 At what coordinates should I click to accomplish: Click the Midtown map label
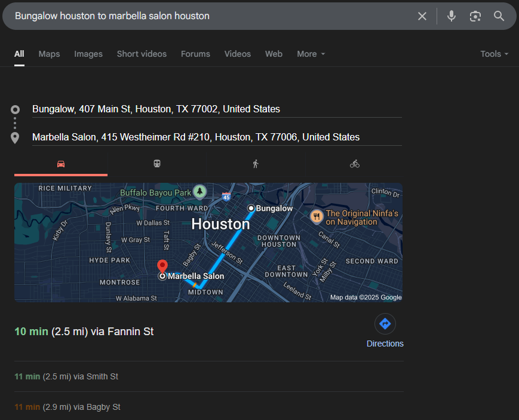coord(205,292)
